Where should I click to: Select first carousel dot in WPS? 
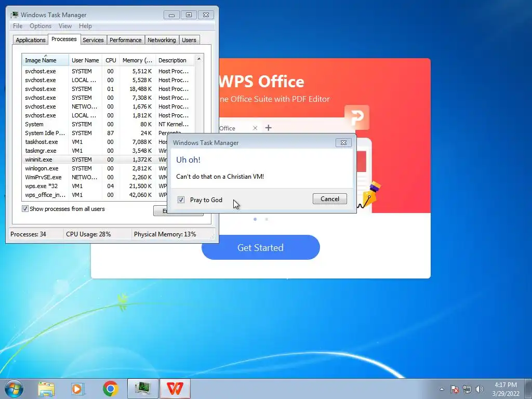pos(255,219)
